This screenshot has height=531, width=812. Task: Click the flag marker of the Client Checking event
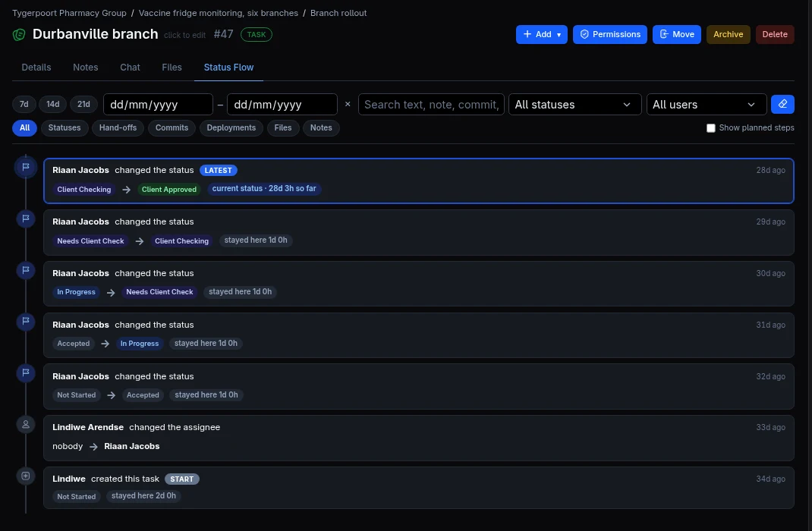click(25, 218)
